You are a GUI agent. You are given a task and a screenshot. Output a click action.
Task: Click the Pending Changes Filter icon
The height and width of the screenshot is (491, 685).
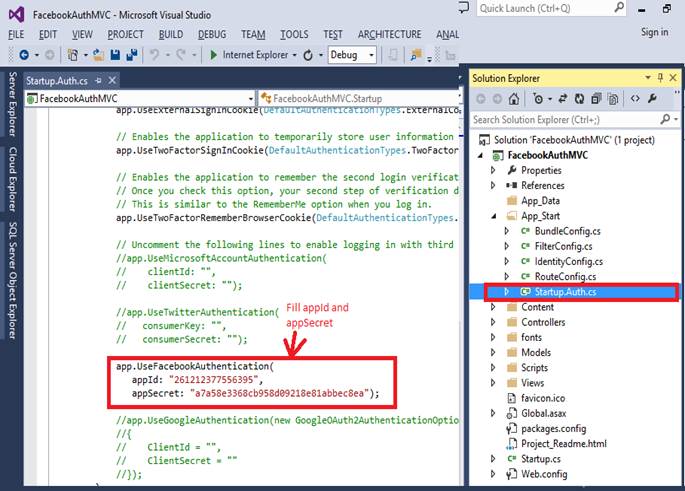pos(538,99)
